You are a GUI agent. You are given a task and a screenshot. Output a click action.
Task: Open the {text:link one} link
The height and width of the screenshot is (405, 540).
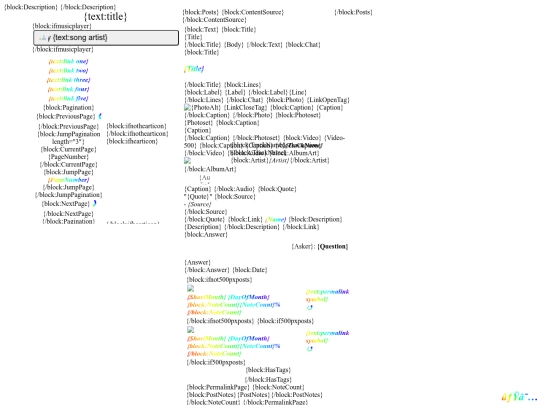[69, 61]
